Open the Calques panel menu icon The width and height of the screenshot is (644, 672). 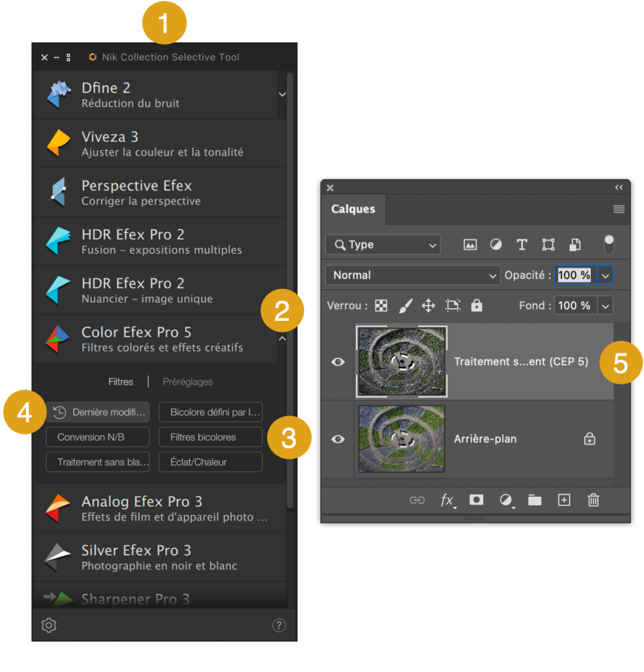click(x=618, y=209)
